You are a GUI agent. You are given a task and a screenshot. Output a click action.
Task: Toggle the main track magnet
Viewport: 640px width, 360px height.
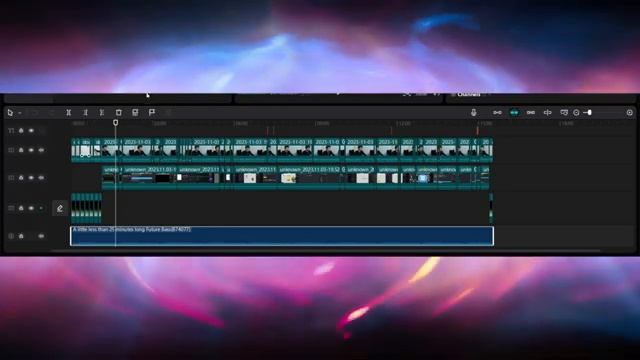tap(497, 113)
